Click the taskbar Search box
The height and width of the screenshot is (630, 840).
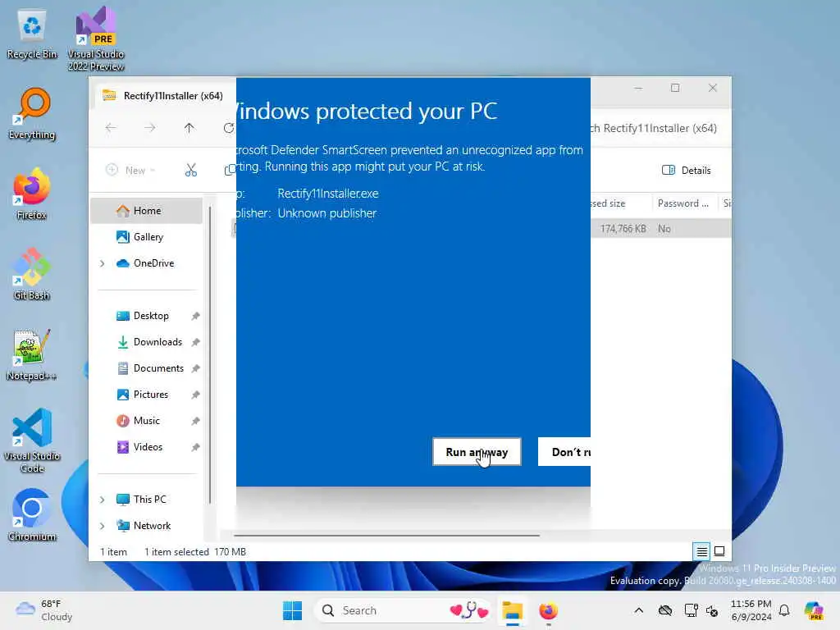[x=404, y=610]
